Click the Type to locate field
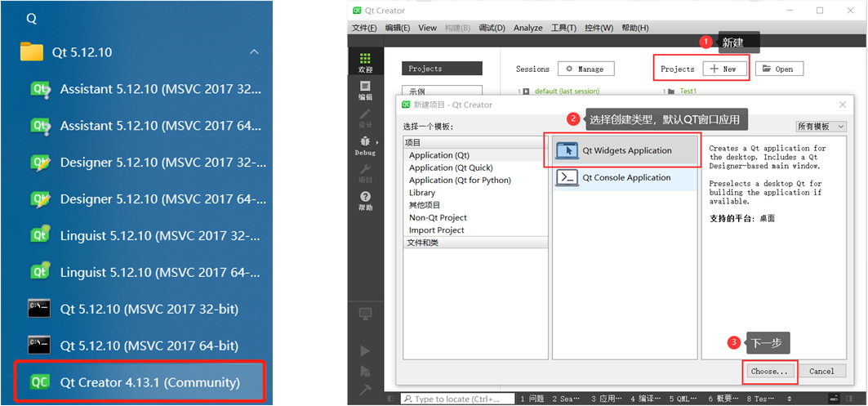The height and width of the screenshot is (406, 868). pyautogui.click(x=458, y=399)
